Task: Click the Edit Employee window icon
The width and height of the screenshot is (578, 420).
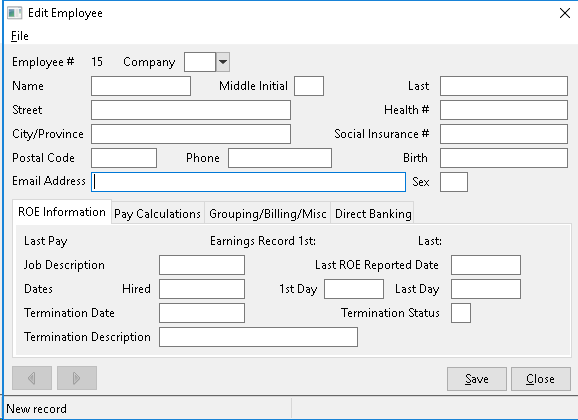Action: pos(15,13)
